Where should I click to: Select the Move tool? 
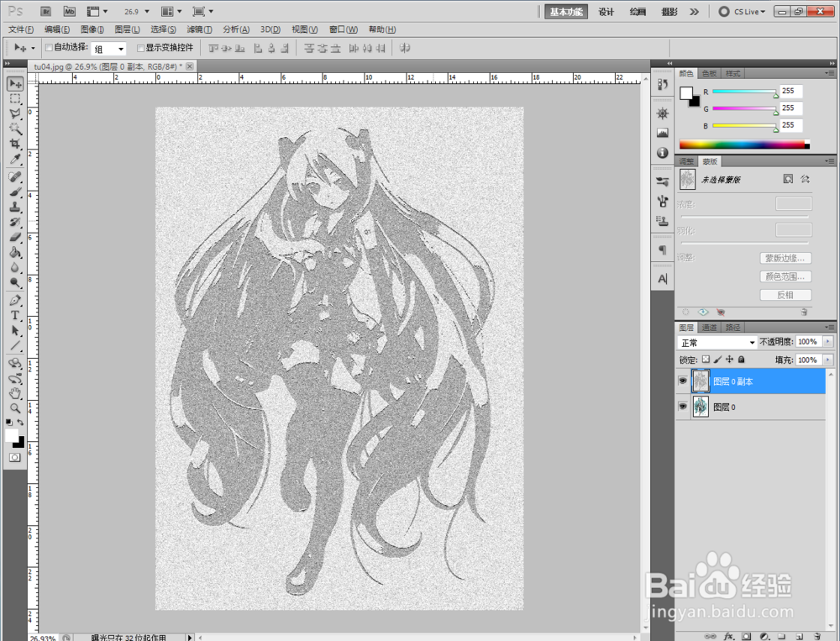[15, 84]
